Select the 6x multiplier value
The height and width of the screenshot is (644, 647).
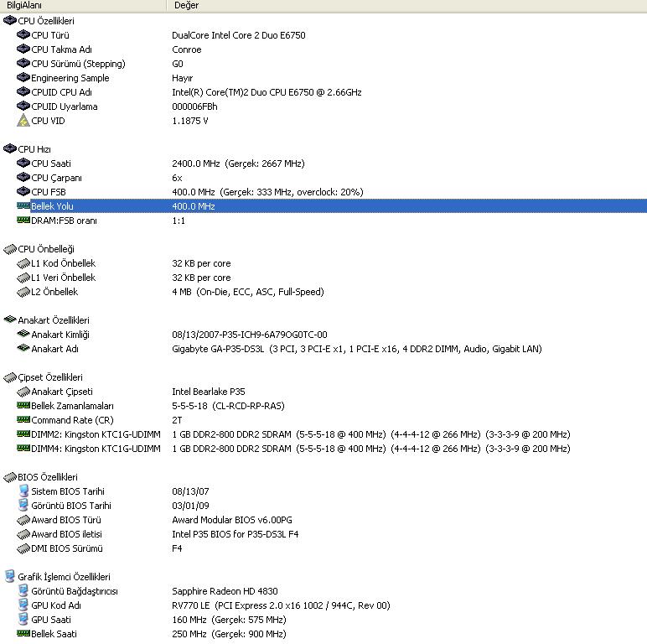pyautogui.click(x=177, y=178)
